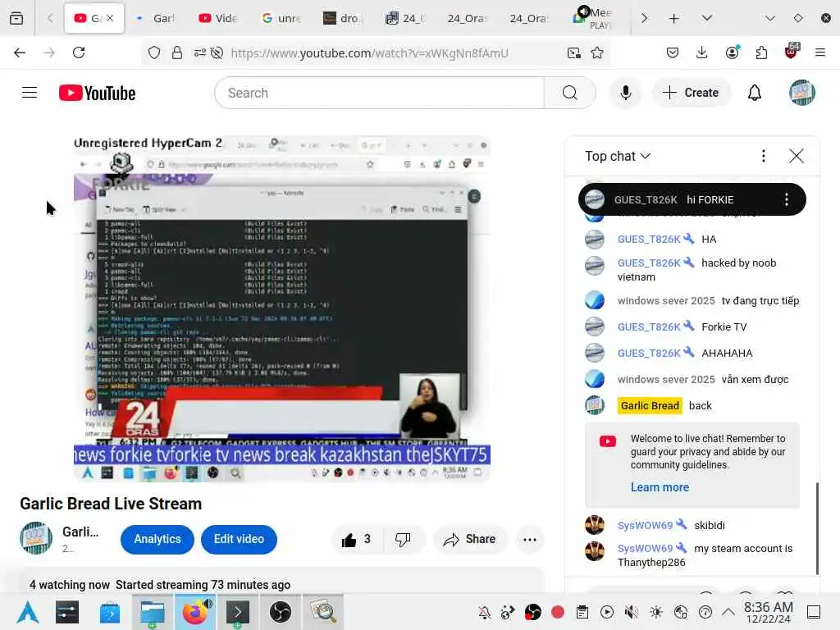Viewport: 840px width, 630px height.
Task: Open uBlock Origin extension icon
Action: (x=792, y=52)
